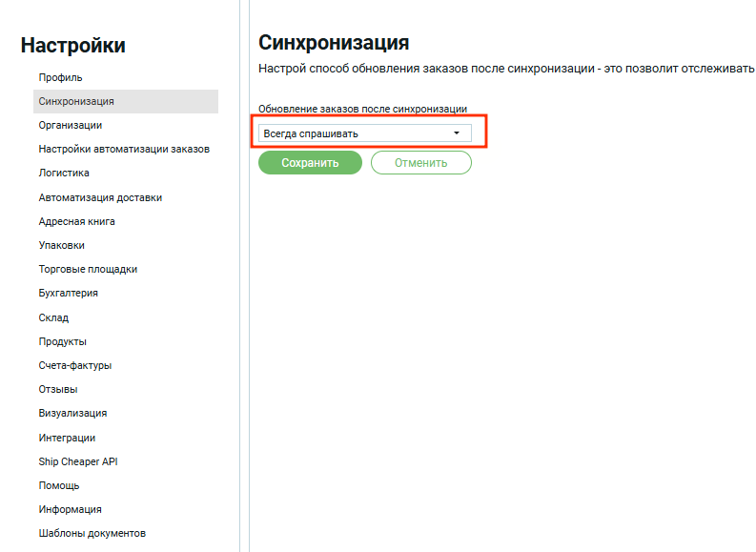Screen dimensions: 756x552
Task: Select «Шаблоны документов» menu item
Action: coord(92,534)
